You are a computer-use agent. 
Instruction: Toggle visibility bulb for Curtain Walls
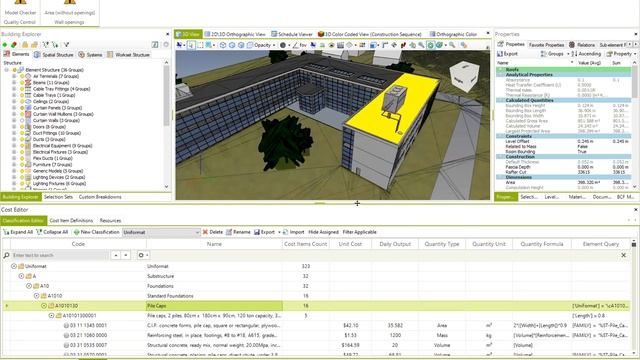coord(22,120)
